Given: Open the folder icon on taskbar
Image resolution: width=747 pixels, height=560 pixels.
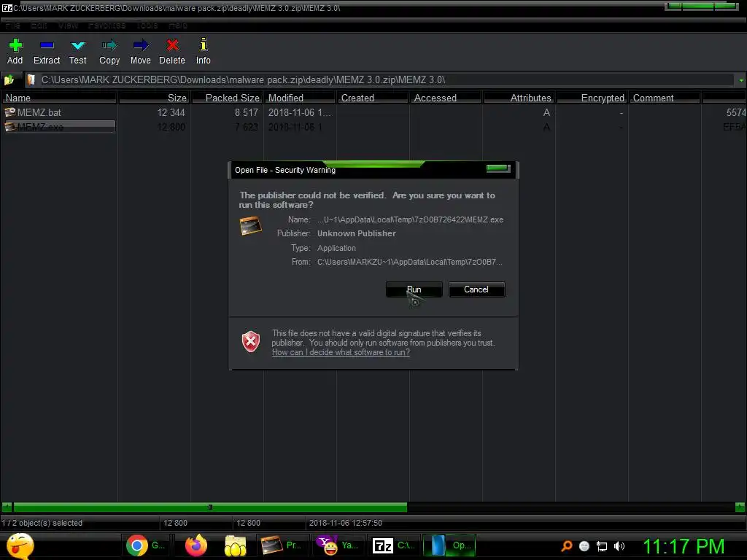Looking at the screenshot, I should 236,545.
